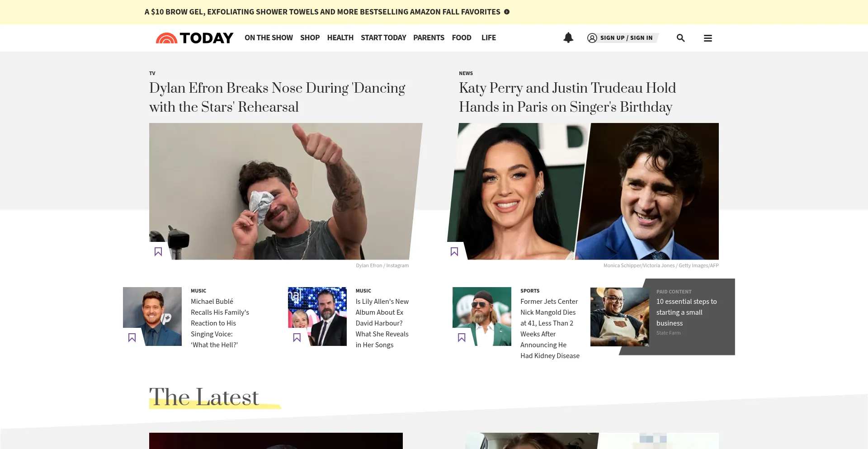Image resolution: width=868 pixels, height=449 pixels.
Task: Click the arrow icon in yellow banner
Action: 507,12
